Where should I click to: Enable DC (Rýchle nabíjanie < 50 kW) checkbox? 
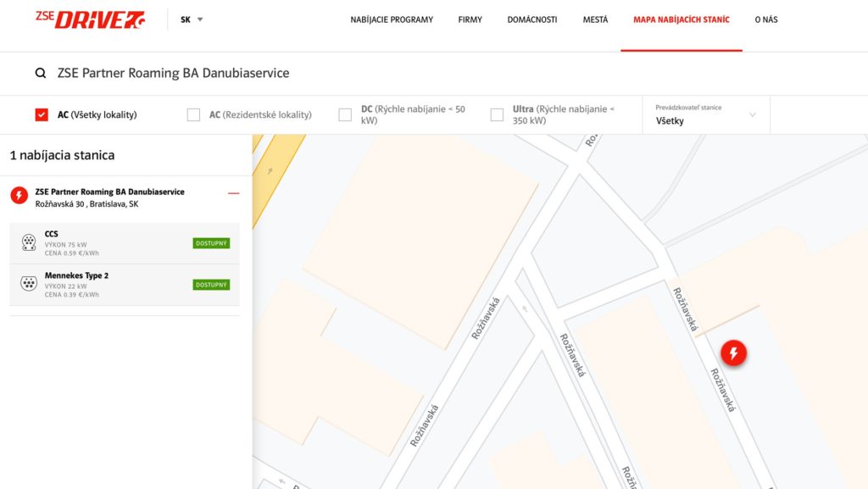coord(345,114)
